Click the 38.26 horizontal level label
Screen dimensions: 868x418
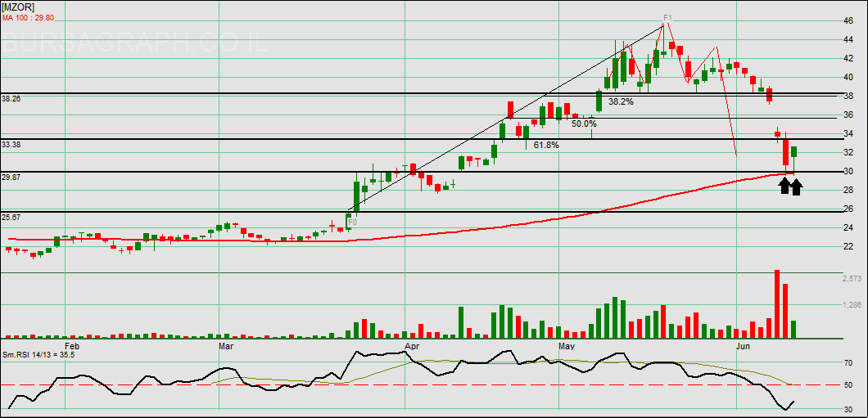[x=11, y=99]
